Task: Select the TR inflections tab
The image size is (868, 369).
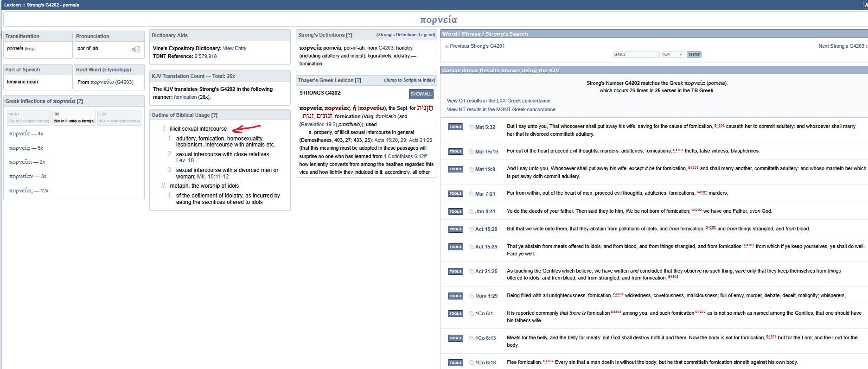Action: click(x=74, y=117)
